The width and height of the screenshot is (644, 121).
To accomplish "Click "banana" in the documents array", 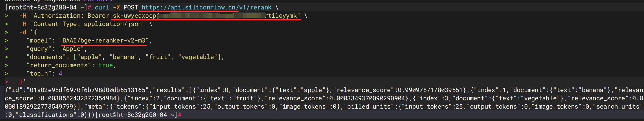I will point(124,57).
